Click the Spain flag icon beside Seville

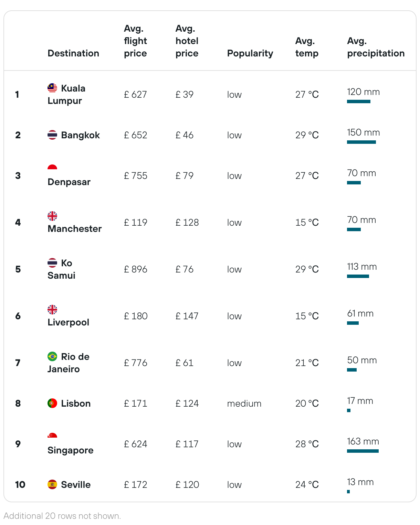(x=52, y=484)
